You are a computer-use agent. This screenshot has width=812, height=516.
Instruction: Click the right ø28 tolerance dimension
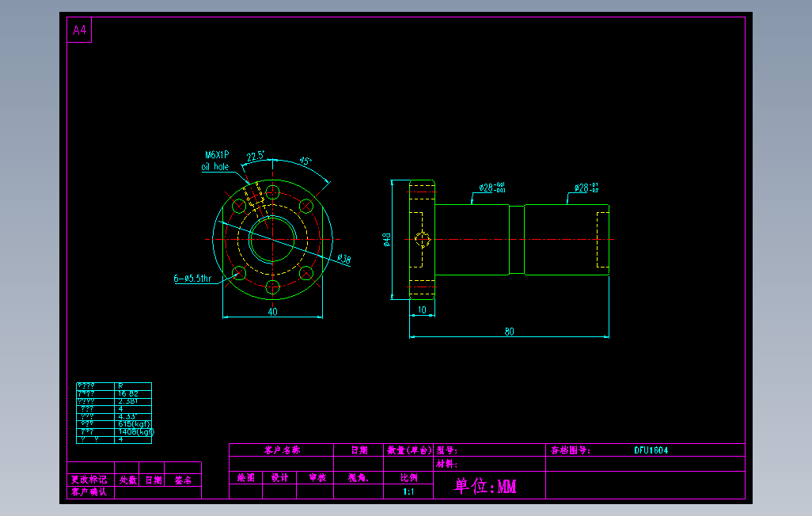click(586, 188)
